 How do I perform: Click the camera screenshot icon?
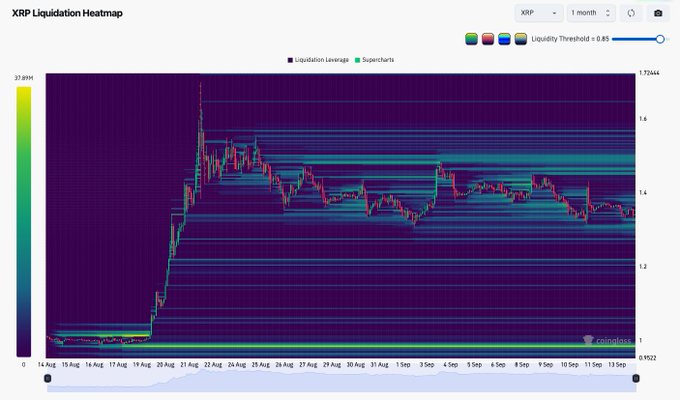pos(658,13)
